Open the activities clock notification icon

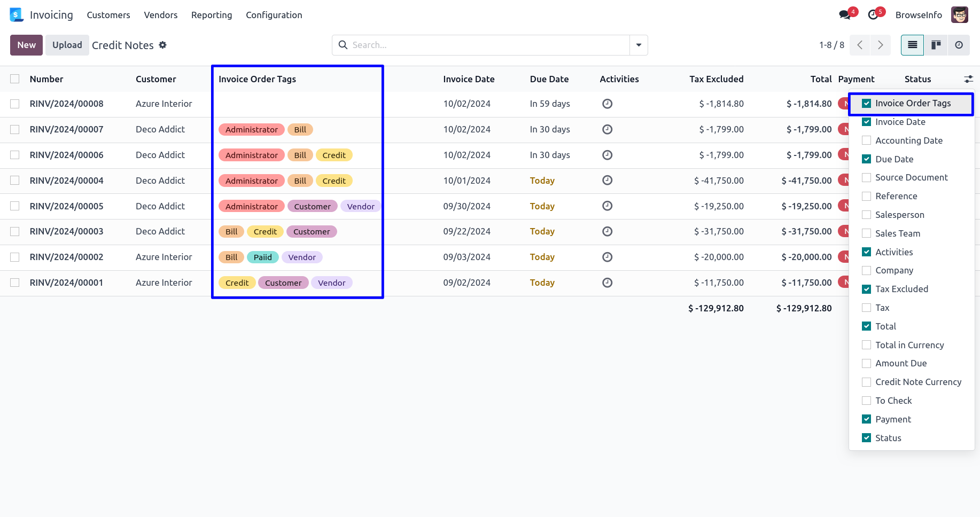(x=873, y=15)
